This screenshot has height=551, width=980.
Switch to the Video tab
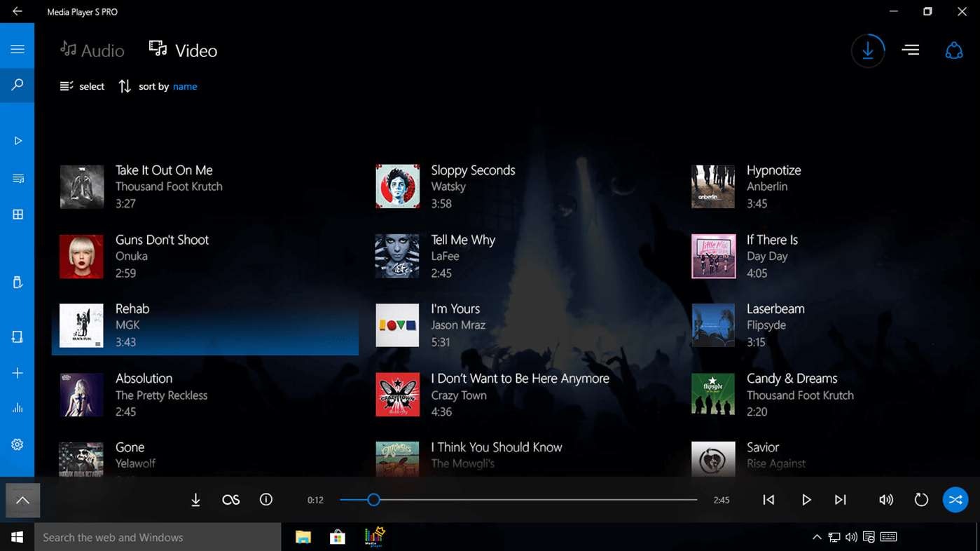184,50
